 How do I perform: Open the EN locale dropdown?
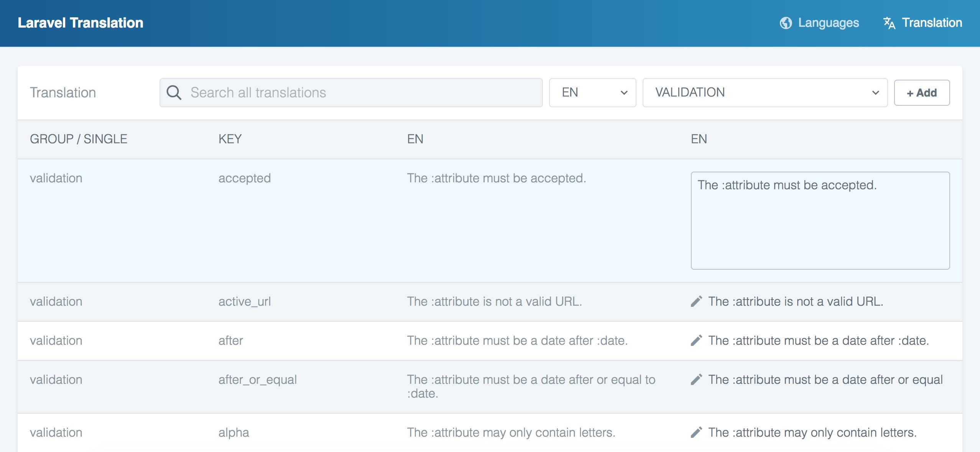click(592, 92)
